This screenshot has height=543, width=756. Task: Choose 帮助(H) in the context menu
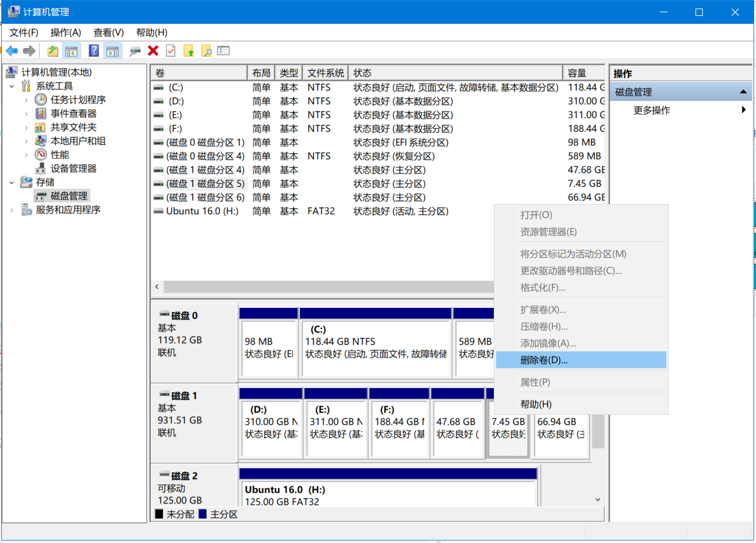pyautogui.click(x=581, y=404)
